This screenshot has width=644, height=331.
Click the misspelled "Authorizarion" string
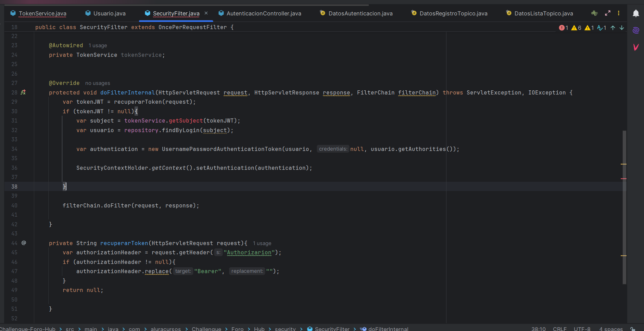[x=249, y=253]
